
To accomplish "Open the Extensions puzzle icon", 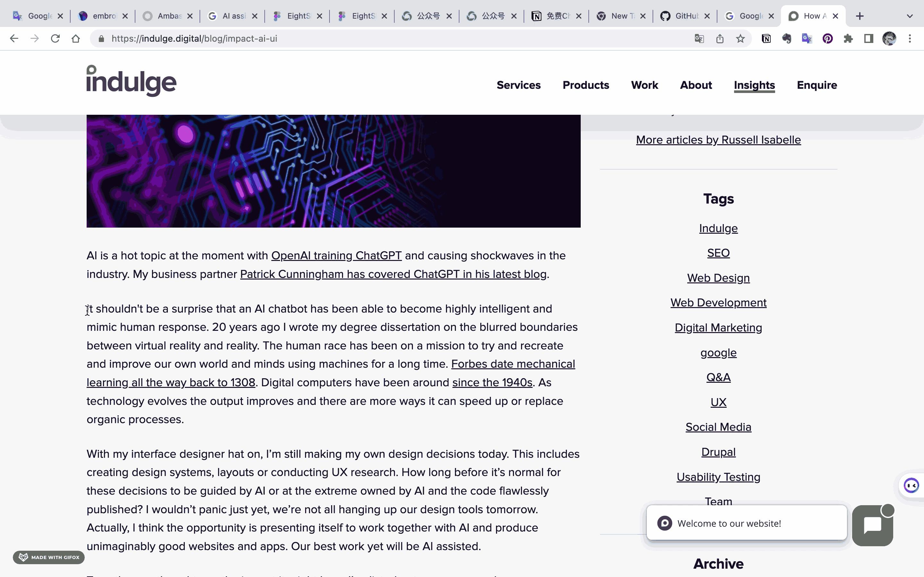I will click(848, 38).
